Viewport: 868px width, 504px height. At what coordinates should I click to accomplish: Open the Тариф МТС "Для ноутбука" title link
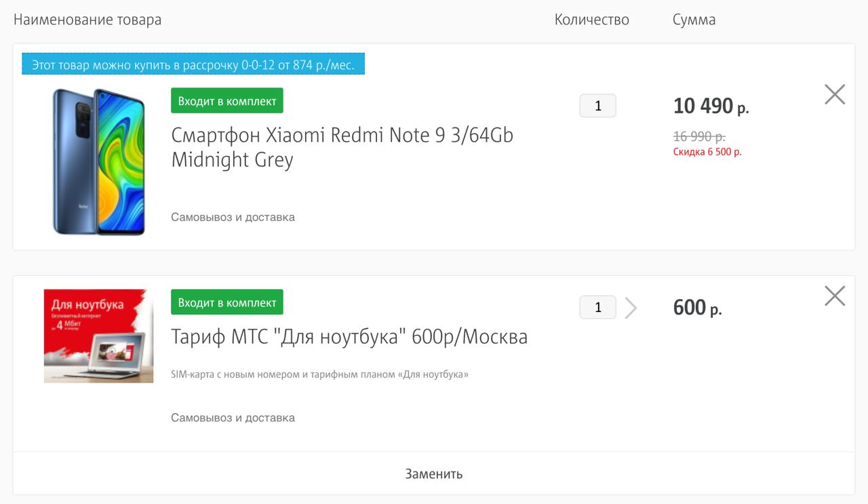(349, 336)
